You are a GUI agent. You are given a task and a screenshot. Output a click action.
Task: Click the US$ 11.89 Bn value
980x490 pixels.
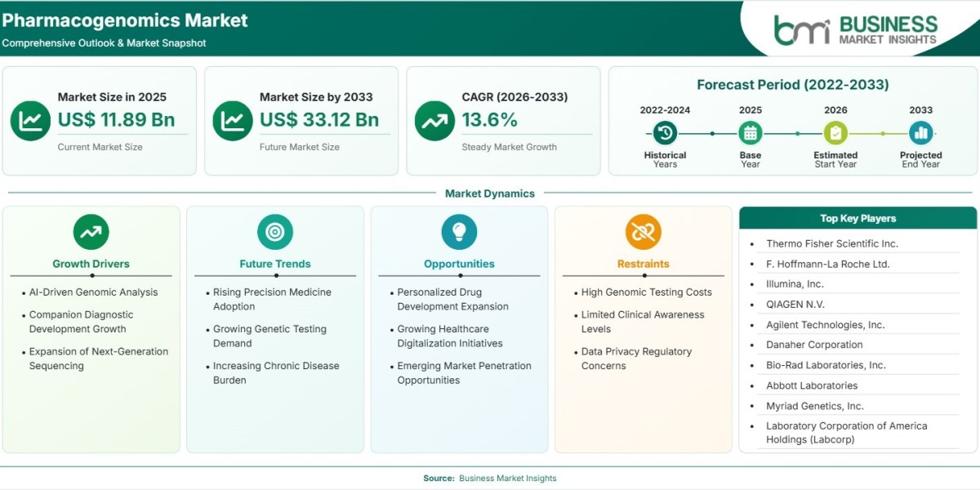[116, 120]
